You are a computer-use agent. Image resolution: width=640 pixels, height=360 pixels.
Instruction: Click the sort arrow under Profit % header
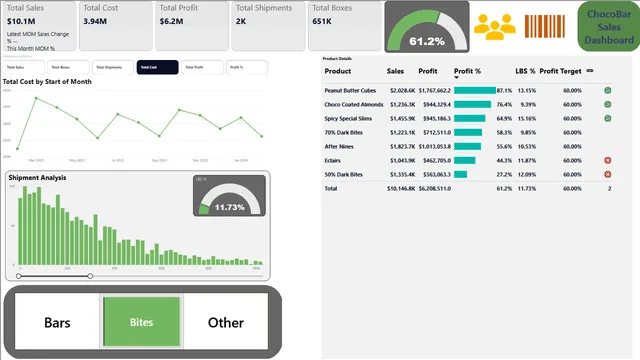click(456, 78)
